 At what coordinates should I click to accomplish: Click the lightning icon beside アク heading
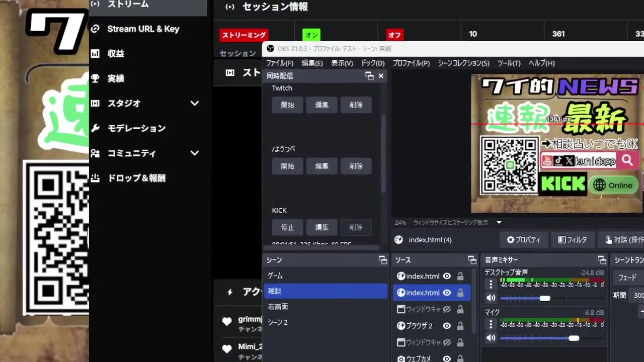pyautogui.click(x=230, y=292)
